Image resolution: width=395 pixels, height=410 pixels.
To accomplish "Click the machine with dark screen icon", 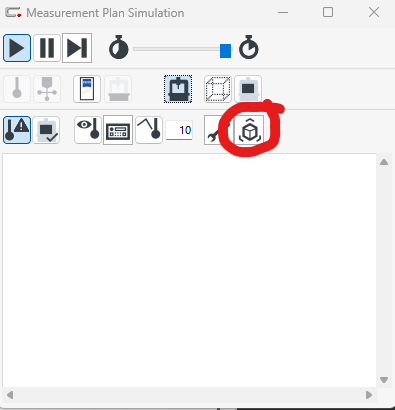I will point(248,89).
